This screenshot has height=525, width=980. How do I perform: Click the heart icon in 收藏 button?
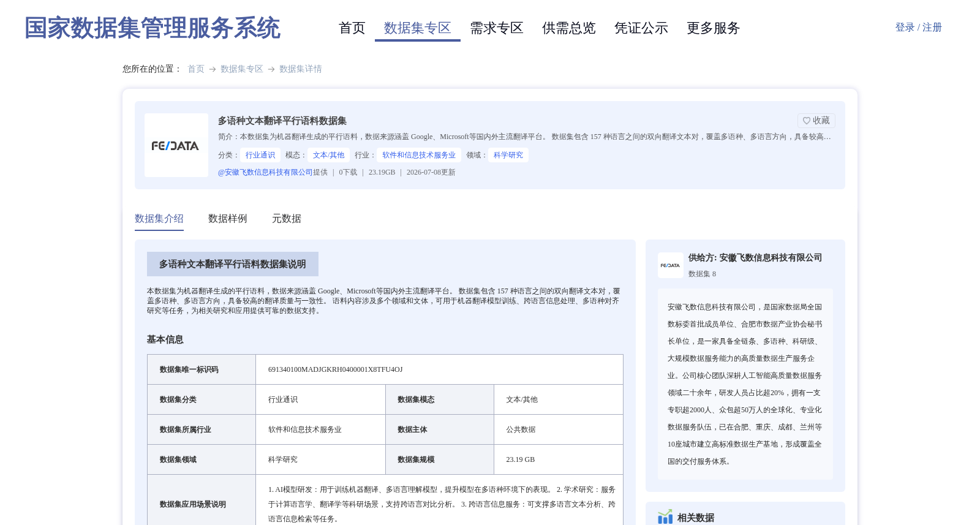tap(807, 121)
